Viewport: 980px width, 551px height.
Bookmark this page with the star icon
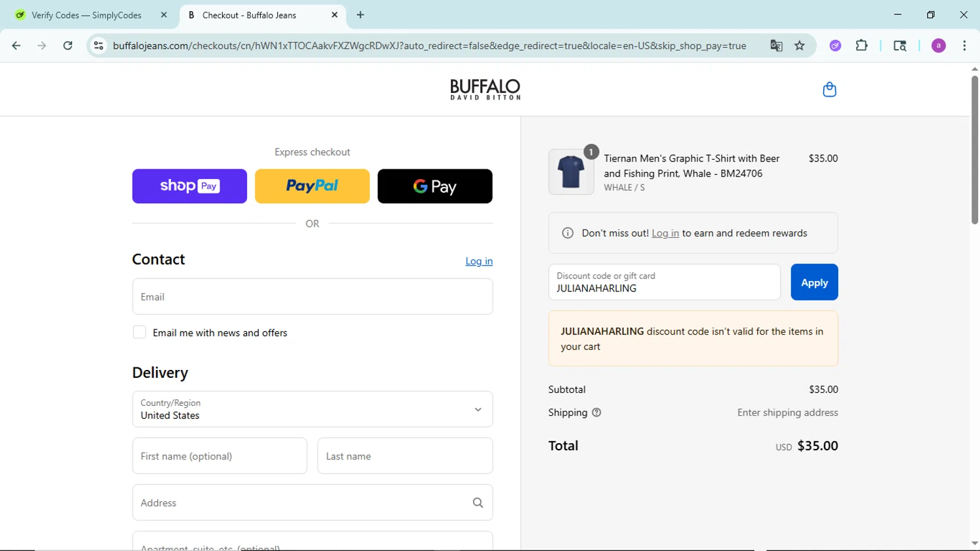tap(800, 46)
